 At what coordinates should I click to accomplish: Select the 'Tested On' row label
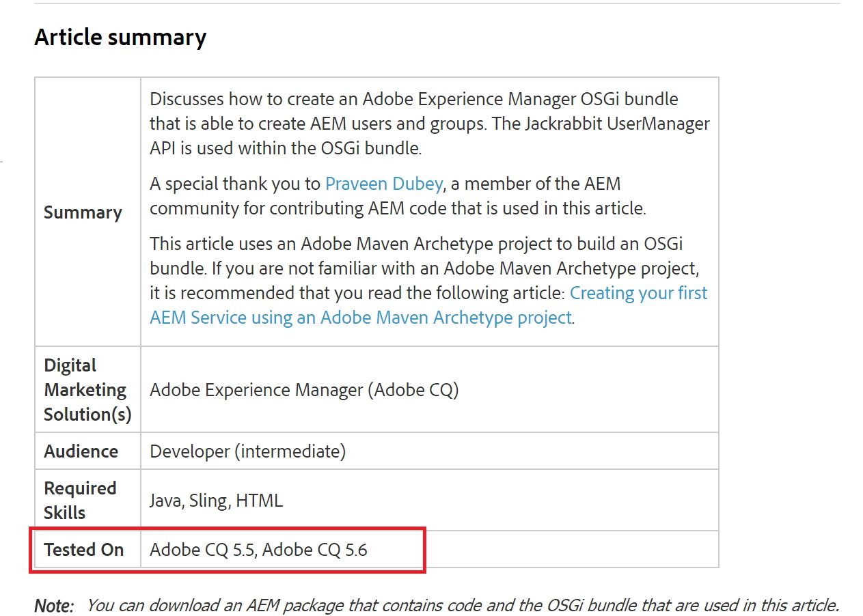pyautogui.click(x=84, y=550)
